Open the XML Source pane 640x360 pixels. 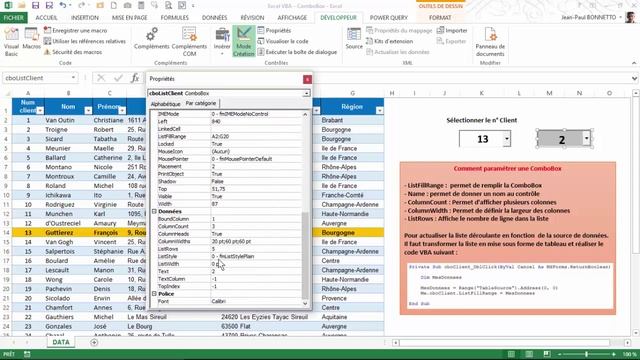[354, 39]
